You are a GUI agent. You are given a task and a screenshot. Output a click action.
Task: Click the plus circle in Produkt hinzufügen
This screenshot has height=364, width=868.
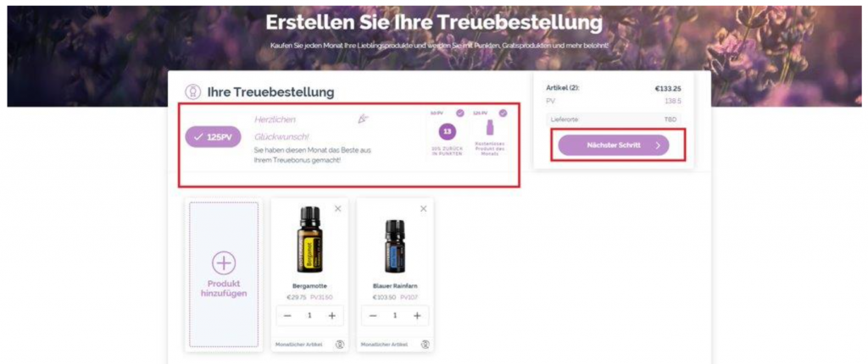pyautogui.click(x=224, y=263)
